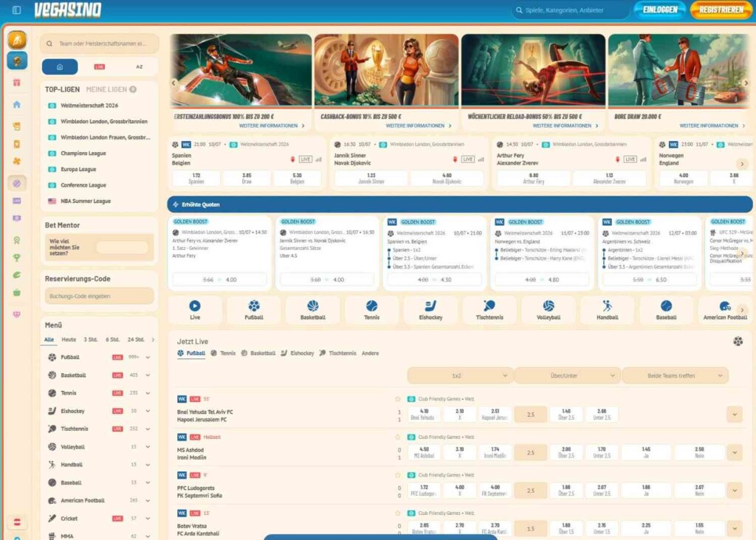The image size is (756, 540).
Task: Bet on Spanien at 1.72 odds
Action: click(x=196, y=179)
